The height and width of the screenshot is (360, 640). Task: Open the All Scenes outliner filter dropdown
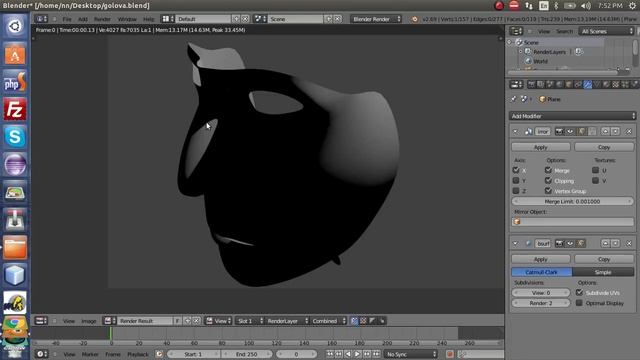pos(607,31)
